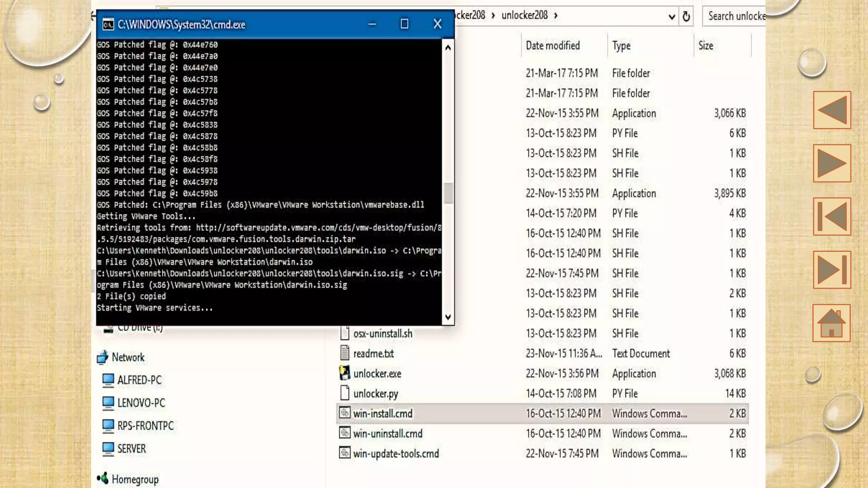Click the home slide button

(x=832, y=323)
